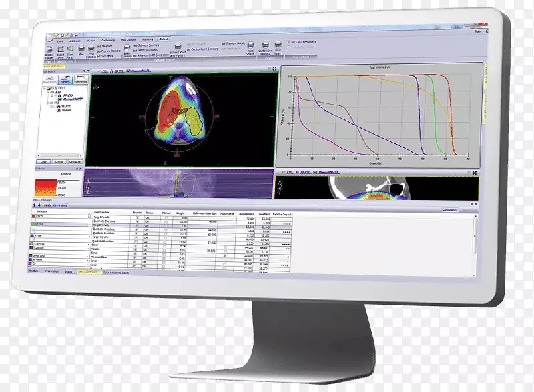Move constraint down with blue down arrow
The width and height of the screenshot is (534, 392).
click(x=39, y=205)
